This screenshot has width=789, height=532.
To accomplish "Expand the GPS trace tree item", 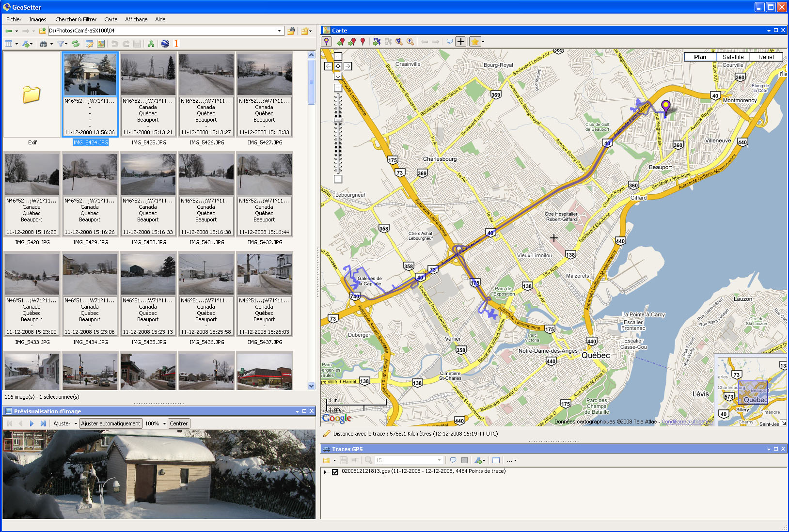I will pyautogui.click(x=325, y=471).
